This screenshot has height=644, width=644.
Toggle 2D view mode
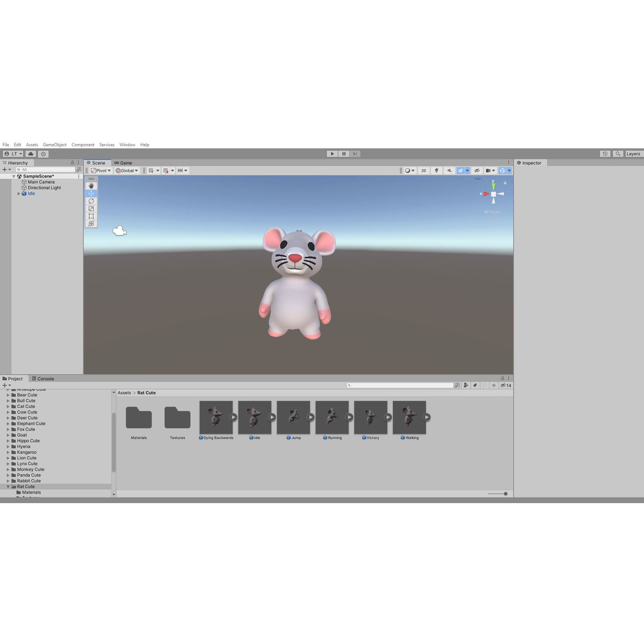(423, 170)
